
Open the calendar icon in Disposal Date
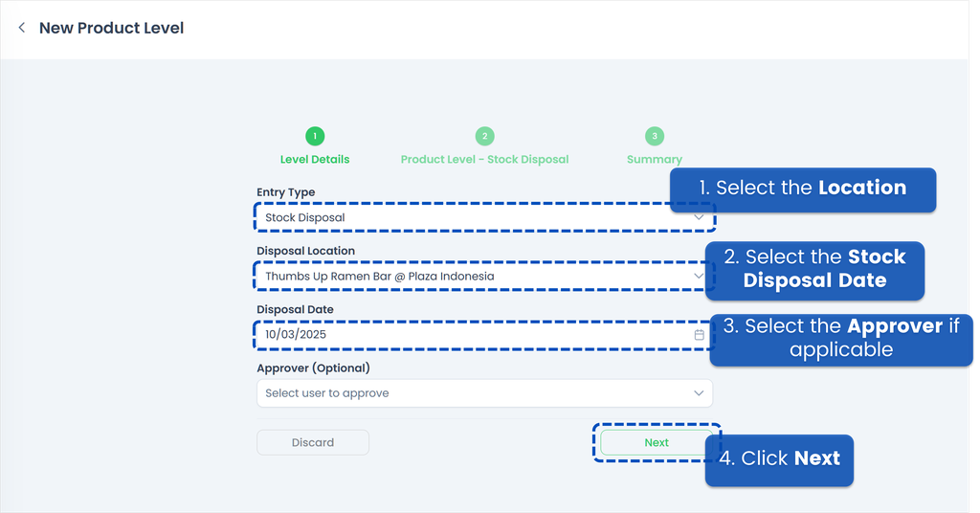(x=699, y=335)
